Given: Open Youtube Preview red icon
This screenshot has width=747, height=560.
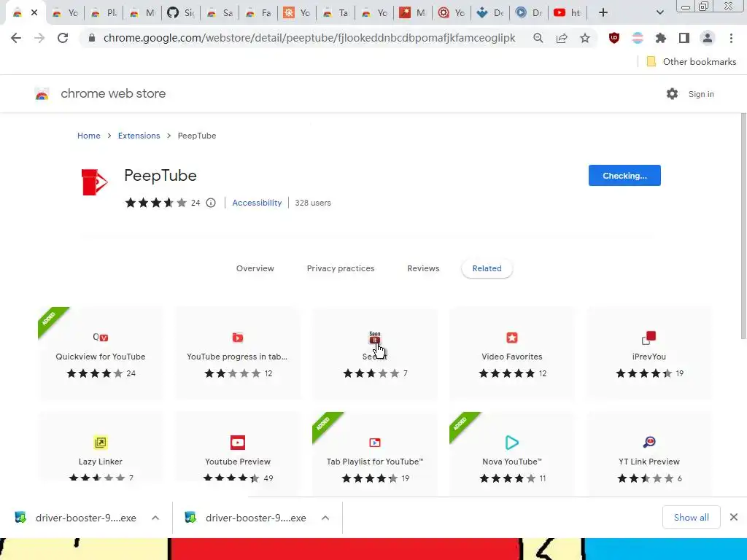Looking at the screenshot, I should click(x=238, y=443).
